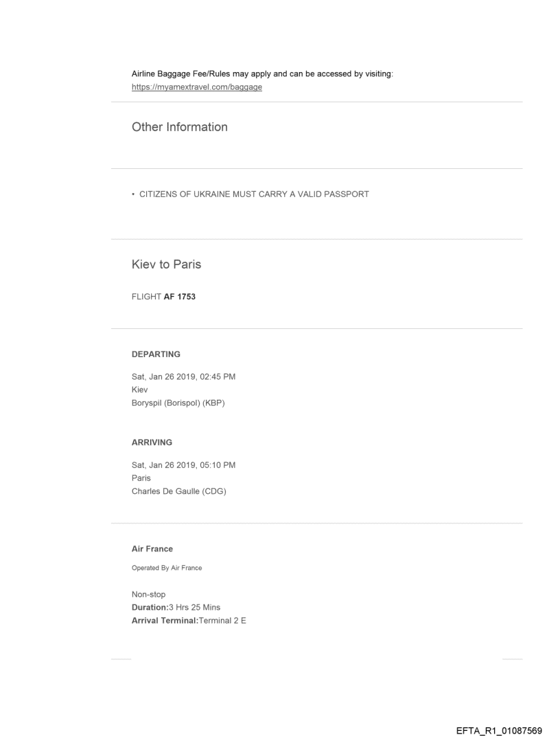Click the ARRIVING section label
560x737 pixels.
tap(152, 443)
